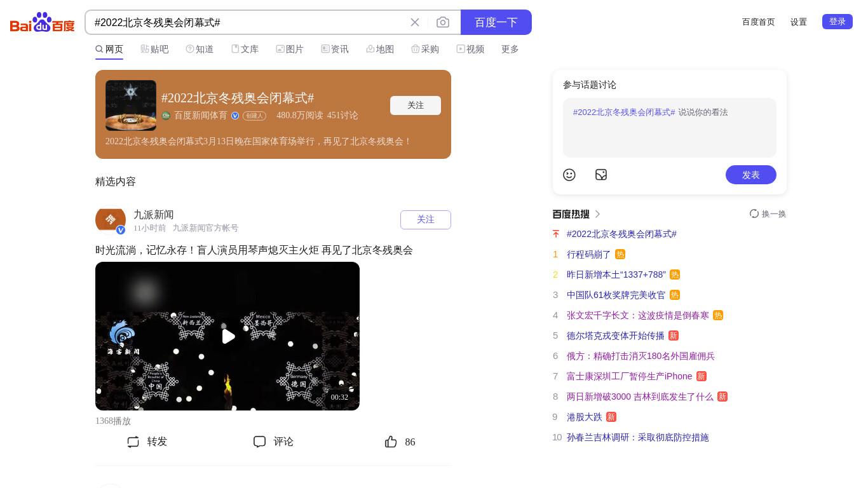Viewport: 868px width, 488px height.
Task: Open hot search 富士康深圳工厂暂停生产iPhone
Action: pos(630,376)
